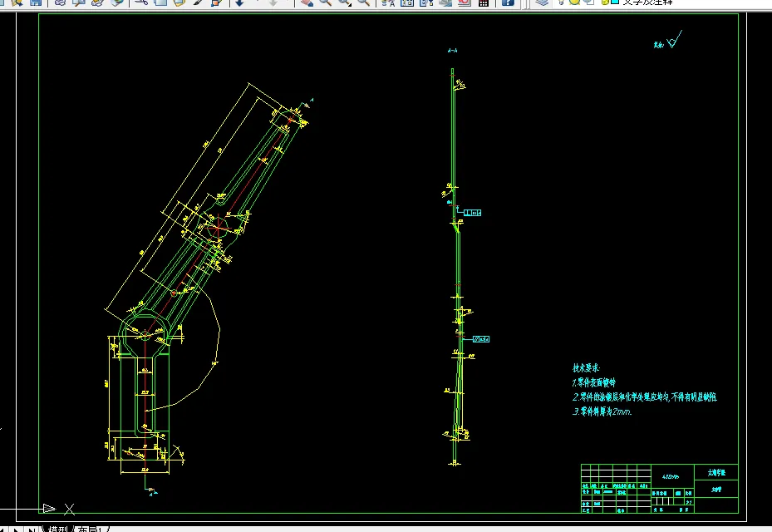
Task: Select the Zoom Window magnifier
Action: click(x=344, y=2)
